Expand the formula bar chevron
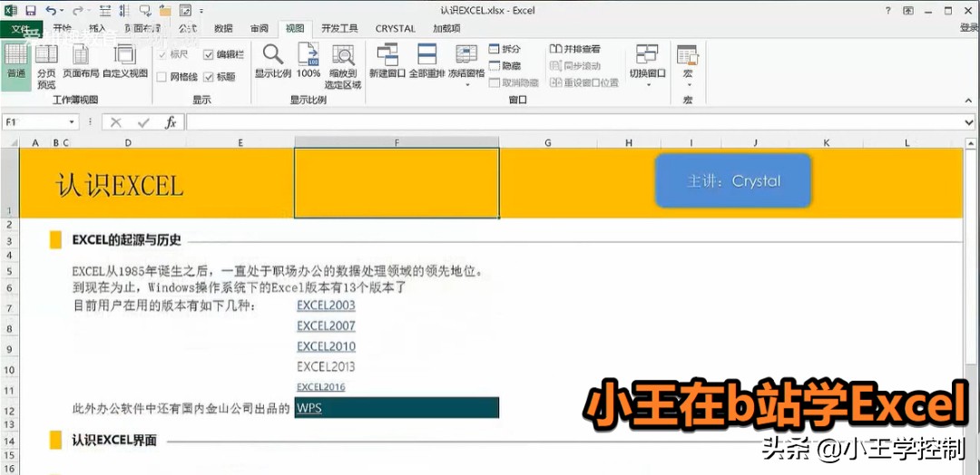 (971, 122)
